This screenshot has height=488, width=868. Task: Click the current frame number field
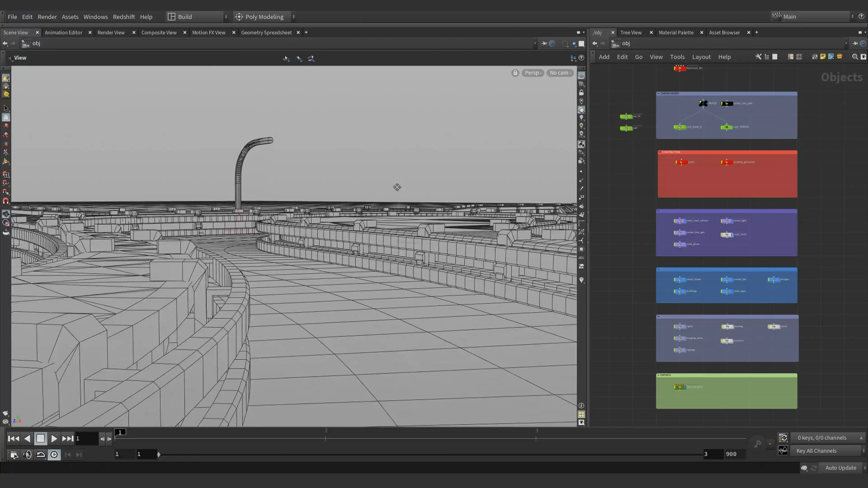(x=86, y=438)
